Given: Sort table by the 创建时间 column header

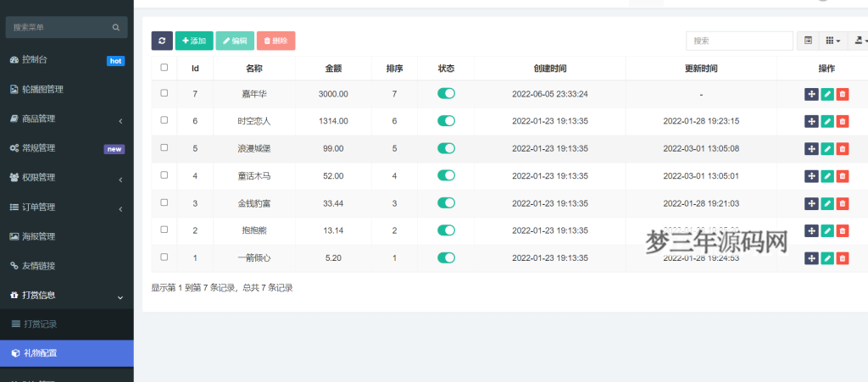Looking at the screenshot, I should pyautogui.click(x=549, y=69).
